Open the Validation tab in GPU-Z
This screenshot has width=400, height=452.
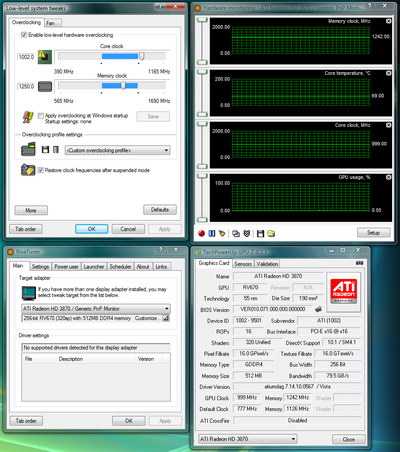[267, 264]
